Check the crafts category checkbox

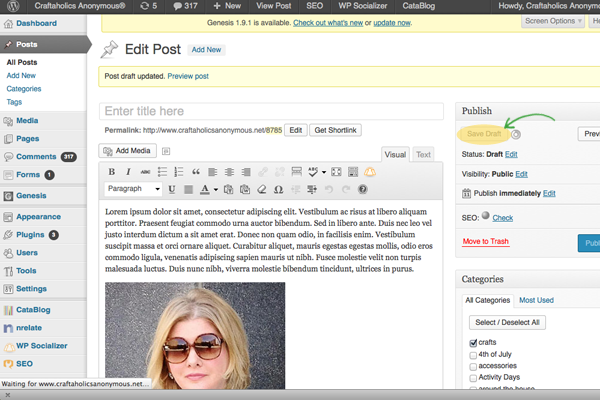coord(473,343)
